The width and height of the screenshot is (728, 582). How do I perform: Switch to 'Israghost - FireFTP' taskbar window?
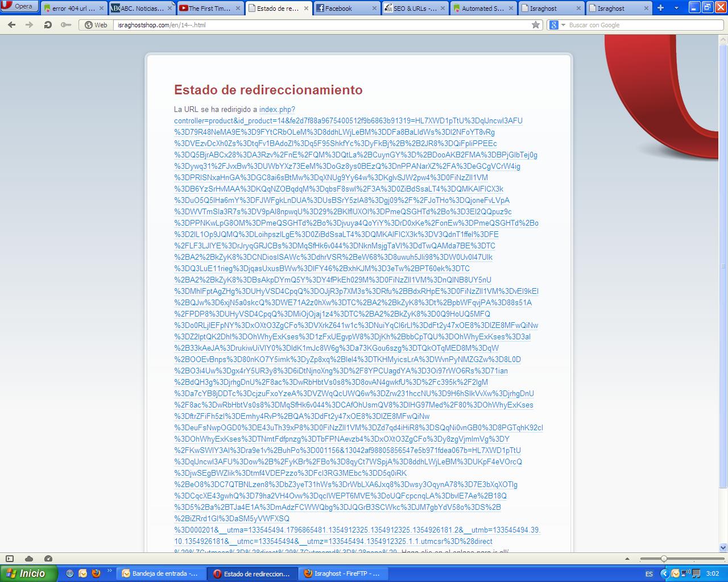point(343,573)
